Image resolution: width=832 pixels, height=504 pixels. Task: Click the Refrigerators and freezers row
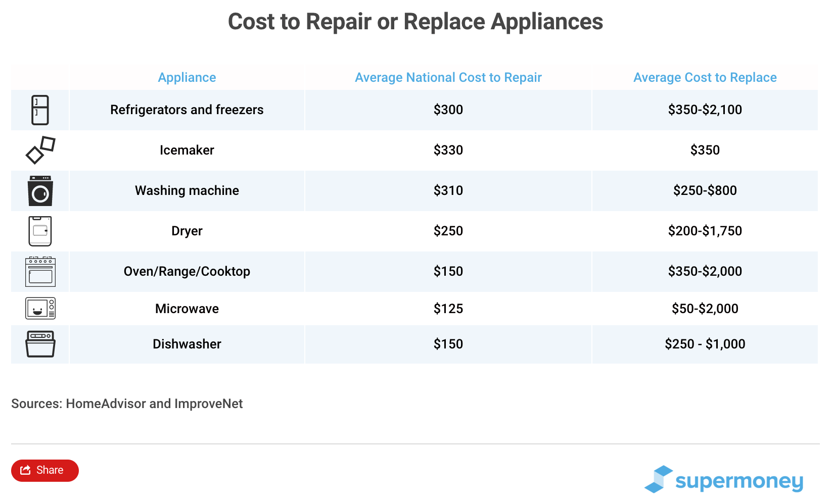(x=187, y=110)
